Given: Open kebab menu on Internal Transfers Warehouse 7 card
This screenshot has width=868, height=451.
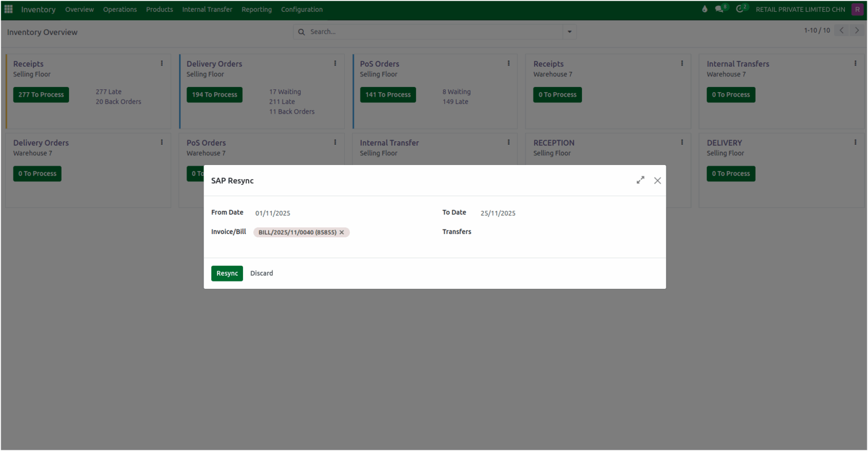Looking at the screenshot, I should tap(855, 63).
